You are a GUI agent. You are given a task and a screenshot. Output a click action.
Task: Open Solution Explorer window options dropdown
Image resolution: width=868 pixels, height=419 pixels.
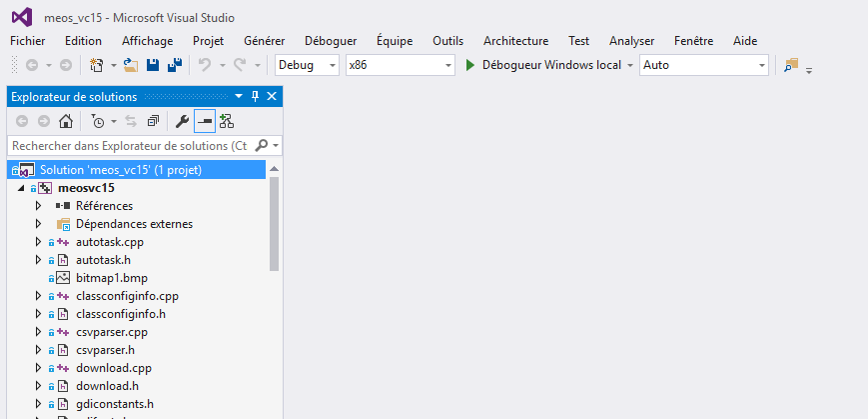[x=239, y=96]
